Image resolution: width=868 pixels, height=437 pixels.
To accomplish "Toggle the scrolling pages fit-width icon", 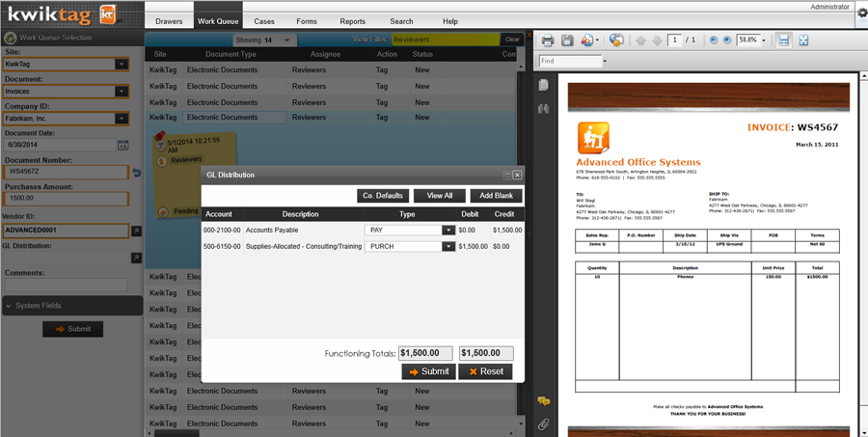I will coord(783,40).
